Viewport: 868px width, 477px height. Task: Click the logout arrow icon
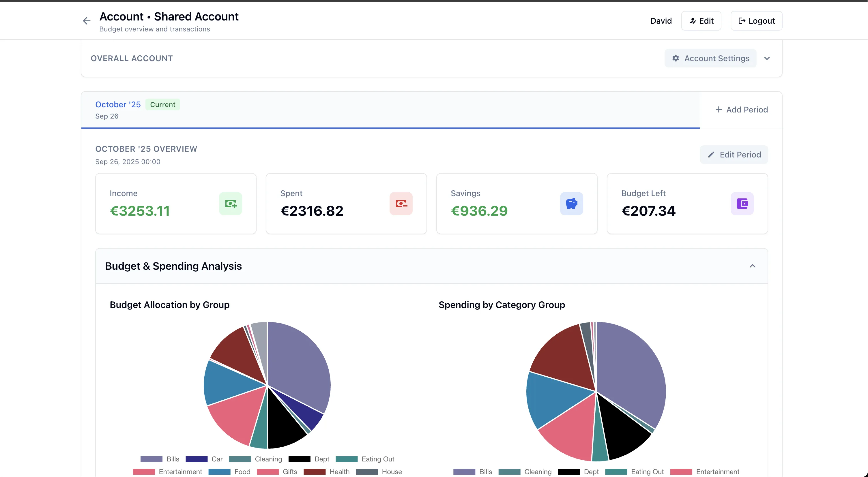[742, 21]
